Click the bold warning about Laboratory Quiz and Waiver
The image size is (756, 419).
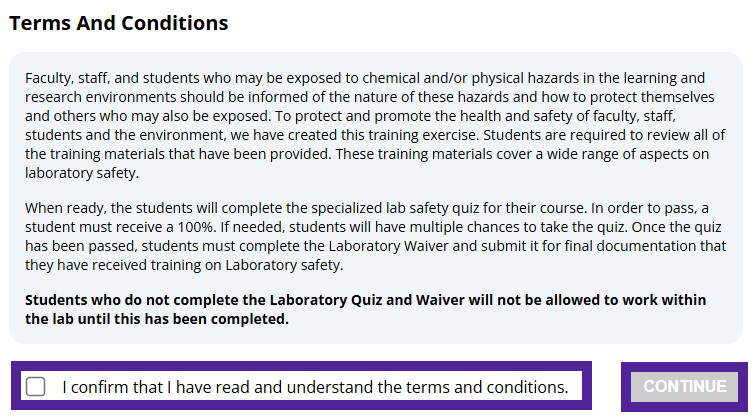365,309
